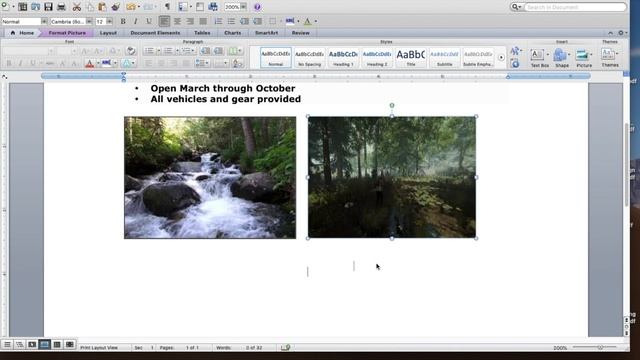
Task: Click ribbon increase indent icon
Action: (219, 51)
